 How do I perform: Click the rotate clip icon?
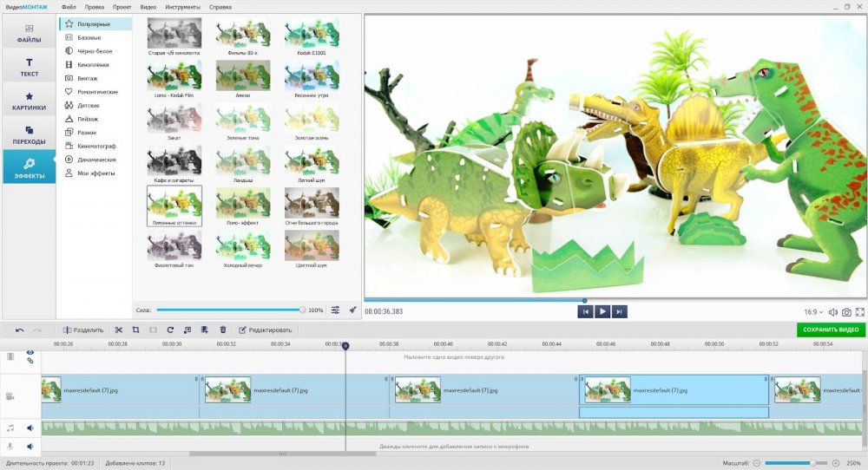[x=170, y=330]
